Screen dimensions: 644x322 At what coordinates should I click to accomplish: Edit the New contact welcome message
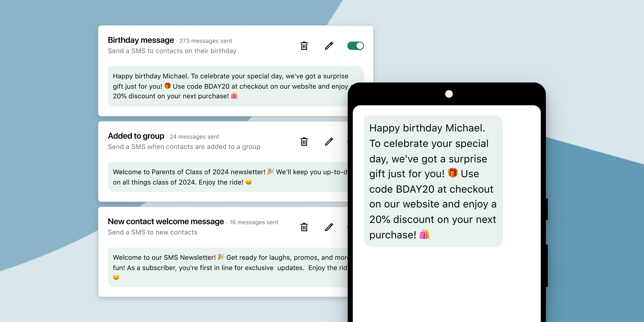(x=329, y=227)
